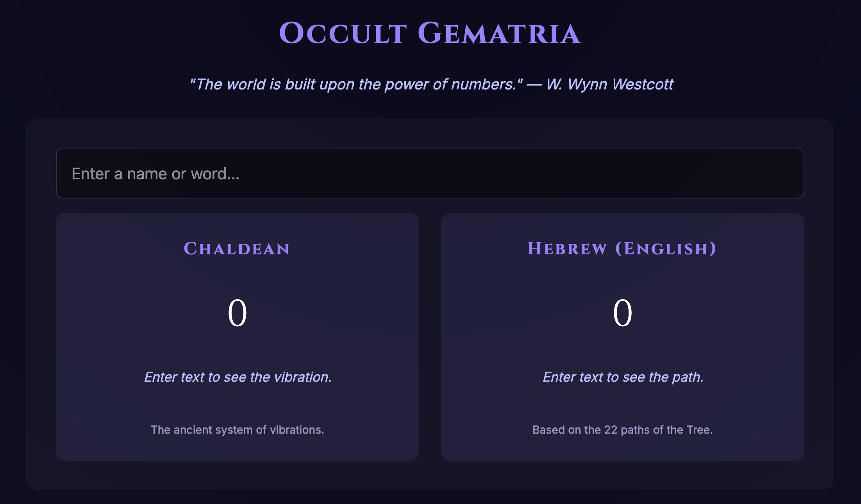
Task: Select the Hebrew (English) card heading
Action: pyautogui.click(x=623, y=249)
